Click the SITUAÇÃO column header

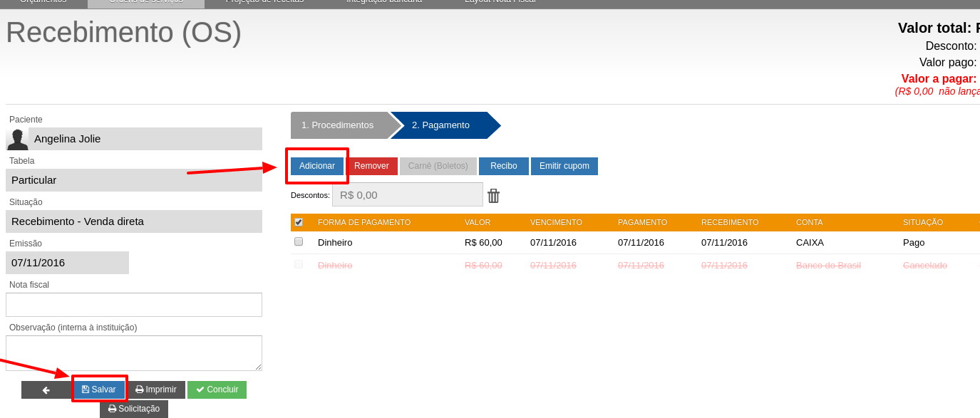(x=923, y=222)
